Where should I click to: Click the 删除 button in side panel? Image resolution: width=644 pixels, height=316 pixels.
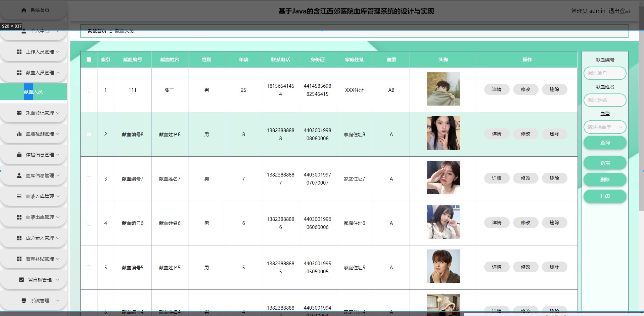(x=605, y=180)
